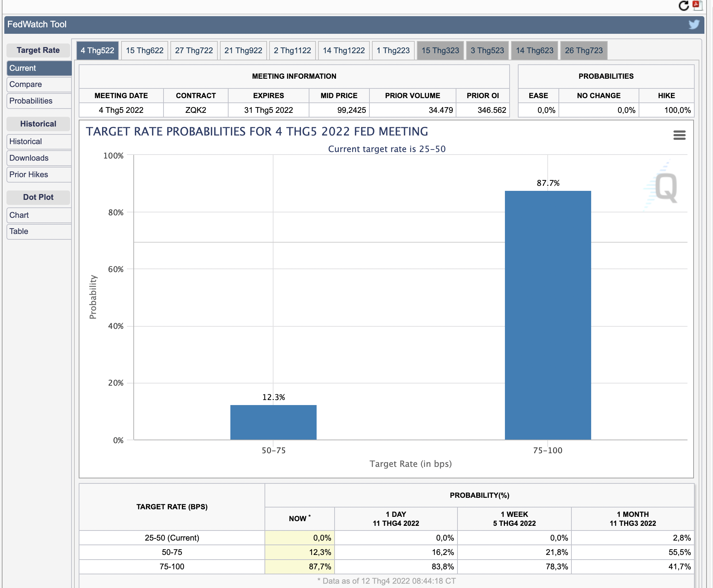Image resolution: width=713 pixels, height=588 pixels.
Task: Click the 41,7% one-month value
Action: (x=680, y=566)
